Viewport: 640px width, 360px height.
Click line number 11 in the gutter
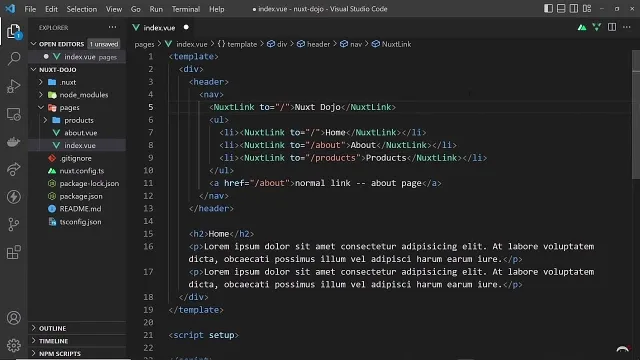(x=148, y=183)
